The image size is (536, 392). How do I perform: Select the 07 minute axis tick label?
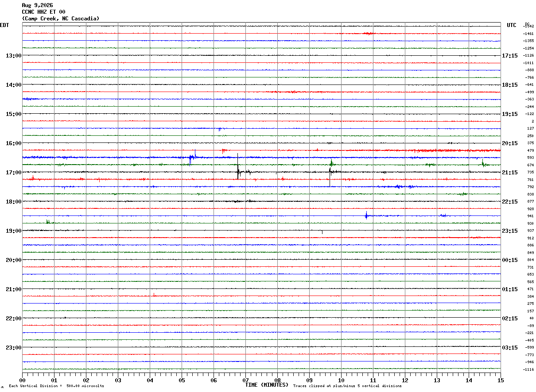pyautogui.click(x=245, y=380)
